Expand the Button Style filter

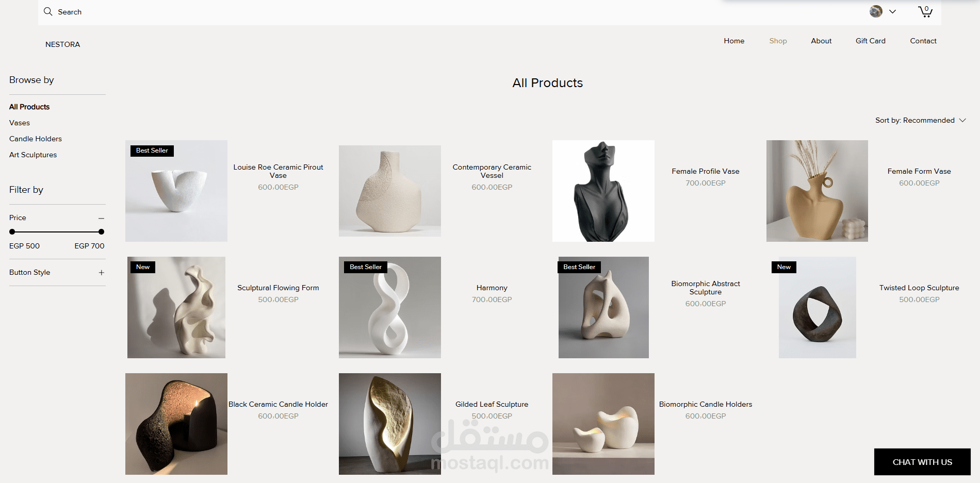coord(101,272)
